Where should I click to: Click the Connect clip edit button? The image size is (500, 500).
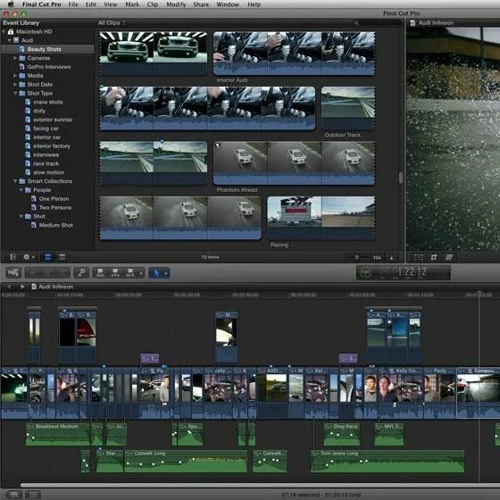tap(100, 273)
